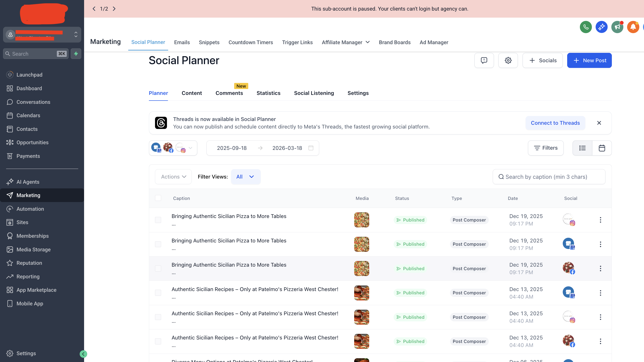Select the list view icon
The width and height of the screenshot is (644, 362).
coord(582,148)
